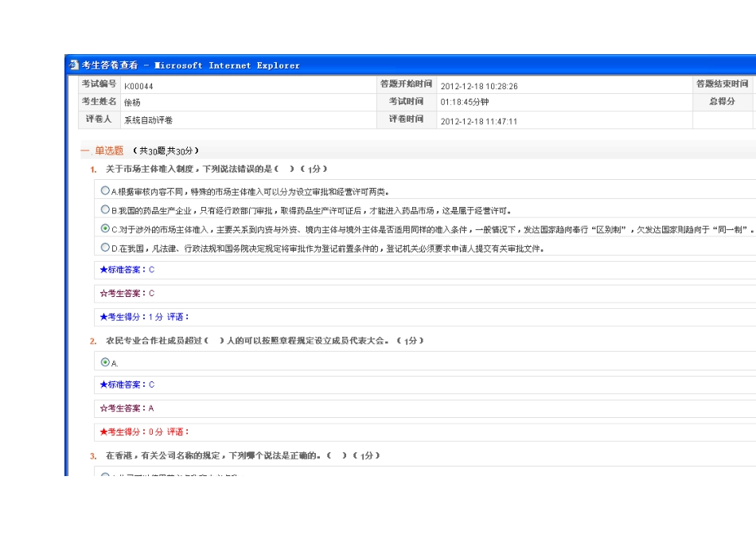This screenshot has height=535, width=756.
Task: Click the student name 徐杨
Action: coord(132,103)
